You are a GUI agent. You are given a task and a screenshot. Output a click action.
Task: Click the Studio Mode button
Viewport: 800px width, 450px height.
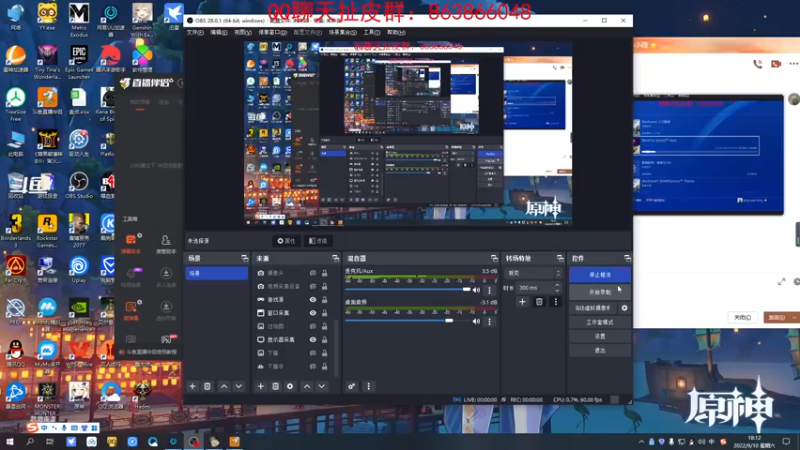pyautogui.click(x=599, y=322)
